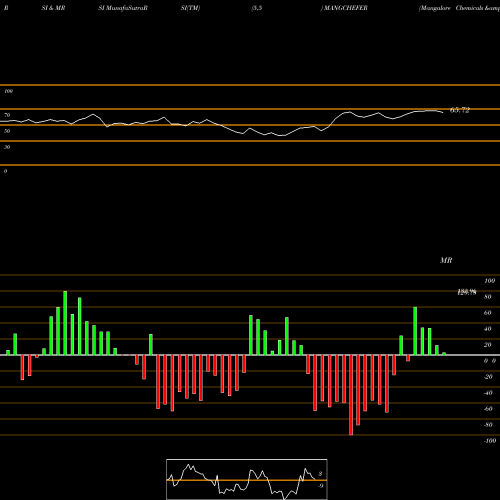Click the '8' label in the mini chart

[x=320, y=474]
